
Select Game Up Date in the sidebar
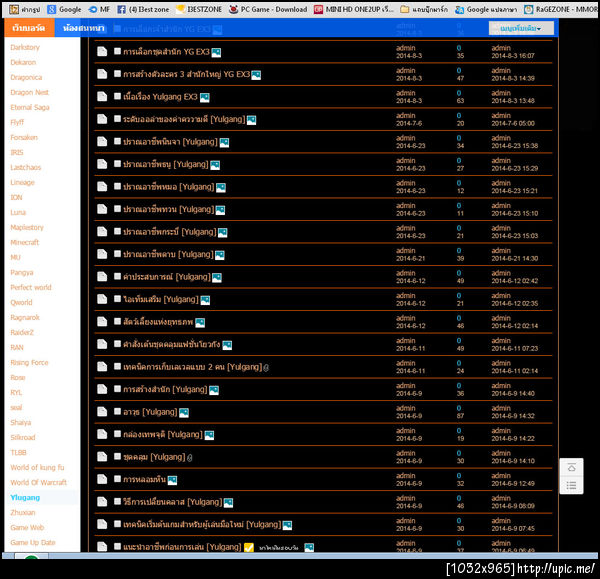pos(33,542)
